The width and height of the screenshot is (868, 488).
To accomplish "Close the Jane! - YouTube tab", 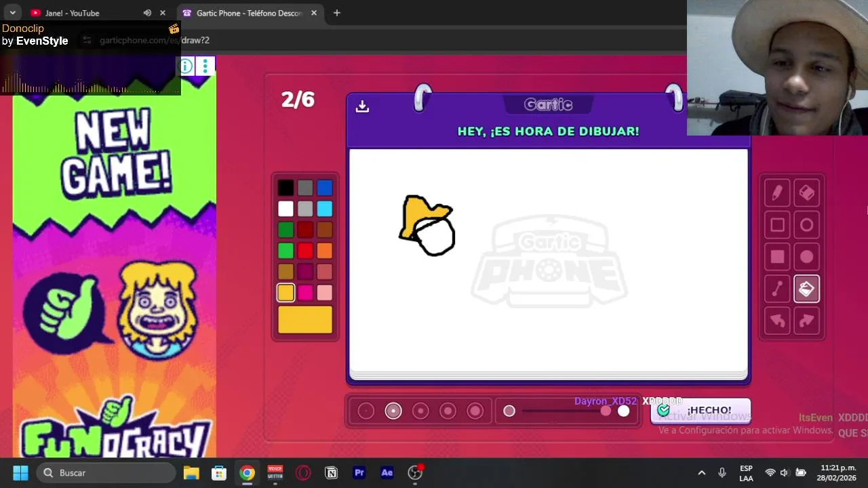I will (x=163, y=13).
